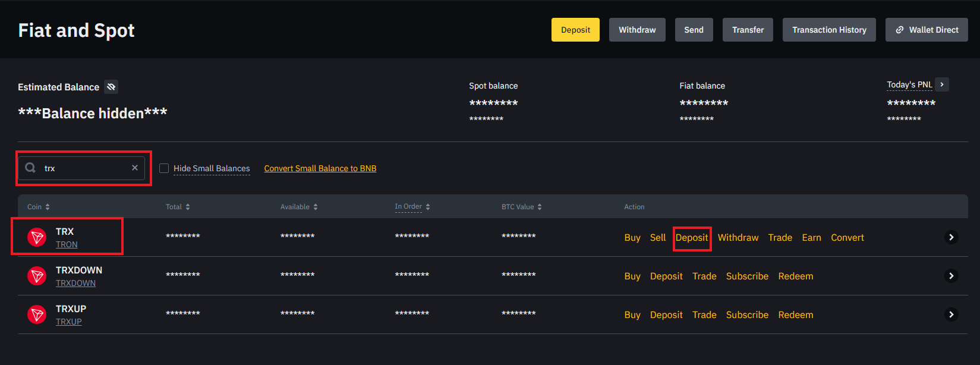
Task: Click Redeem in the TRXDOWN row
Action: 796,276
